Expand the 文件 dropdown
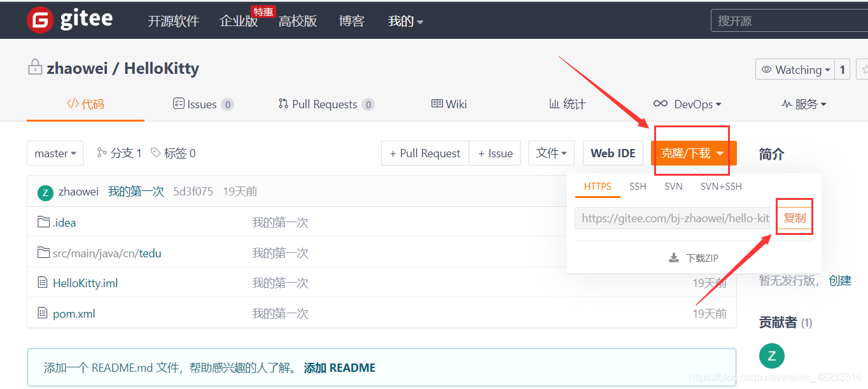The width and height of the screenshot is (868, 389). [x=551, y=153]
